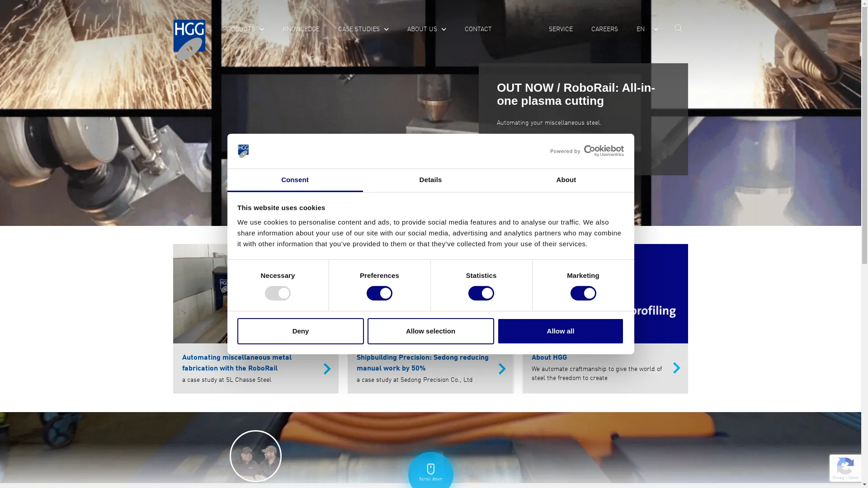Viewport: 868px width, 488px height.
Task: Click arrow on RoboRail case study card
Action: (x=327, y=369)
